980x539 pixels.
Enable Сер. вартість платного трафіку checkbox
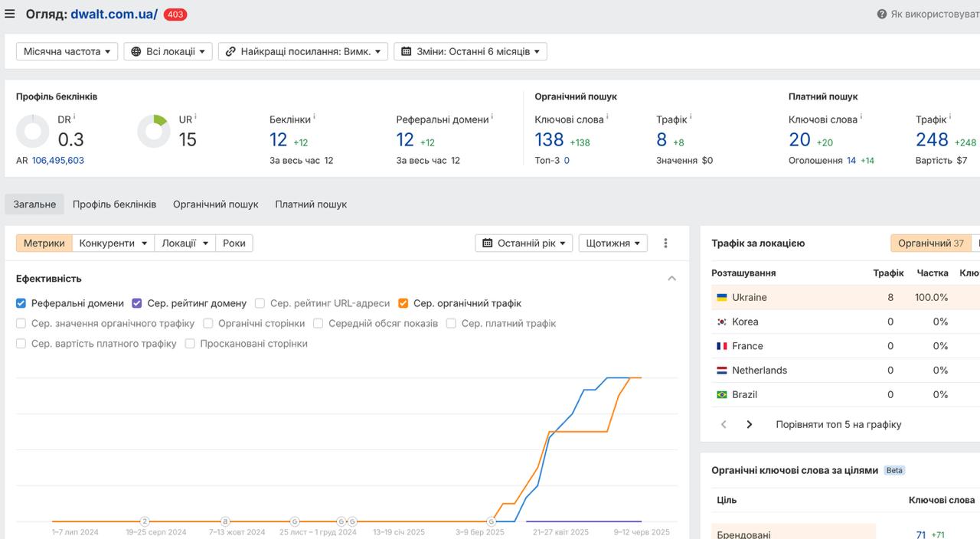click(21, 344)
